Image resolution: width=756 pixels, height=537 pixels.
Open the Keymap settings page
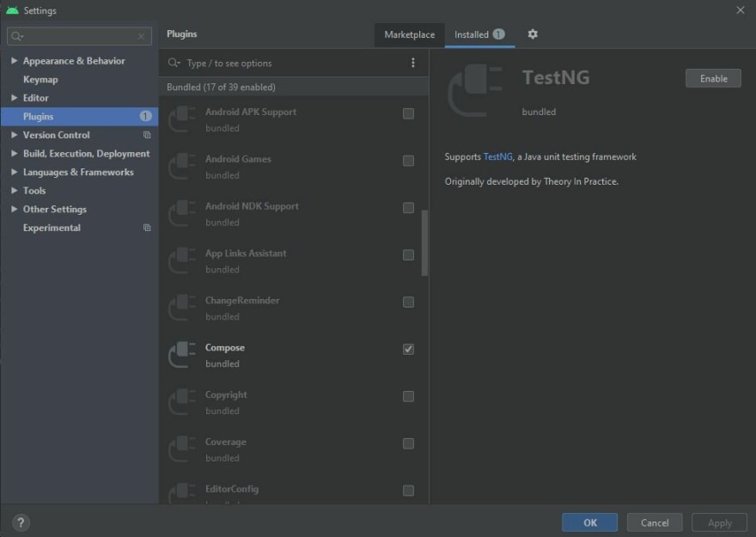[40, 80]
